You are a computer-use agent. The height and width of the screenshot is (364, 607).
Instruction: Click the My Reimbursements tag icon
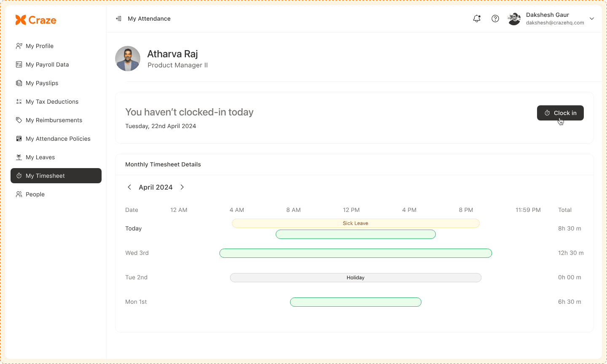pyautogui.click(x=19, y=120)
